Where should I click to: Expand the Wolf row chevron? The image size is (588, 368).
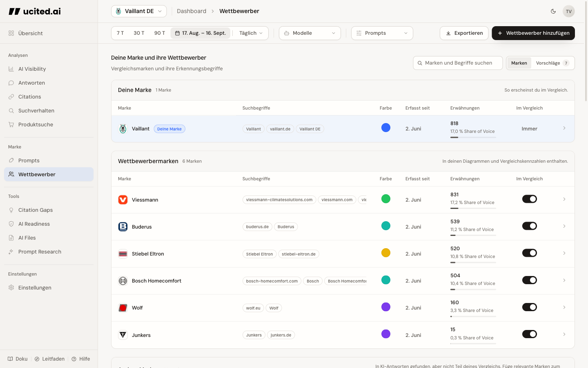tap(564, 307)
